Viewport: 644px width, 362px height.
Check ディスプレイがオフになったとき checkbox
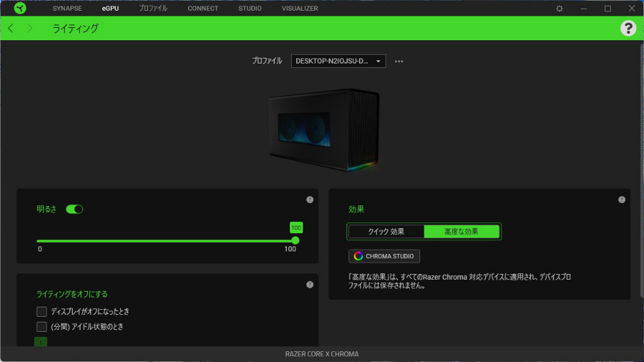click(42, 312)
